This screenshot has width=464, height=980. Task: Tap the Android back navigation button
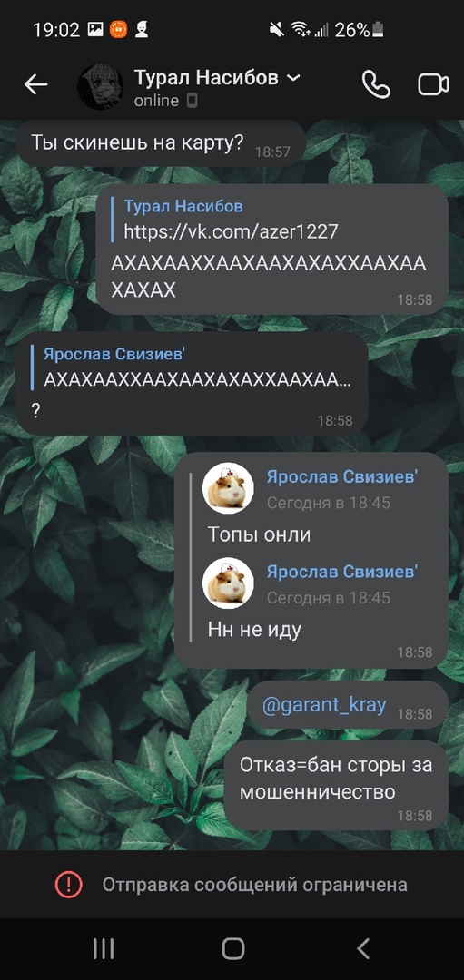(x=362, y=948)
